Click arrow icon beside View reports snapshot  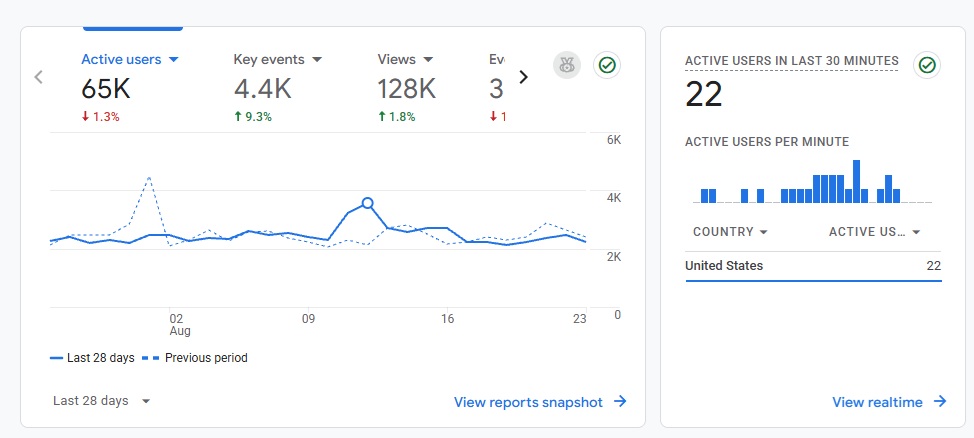(620, 401)
